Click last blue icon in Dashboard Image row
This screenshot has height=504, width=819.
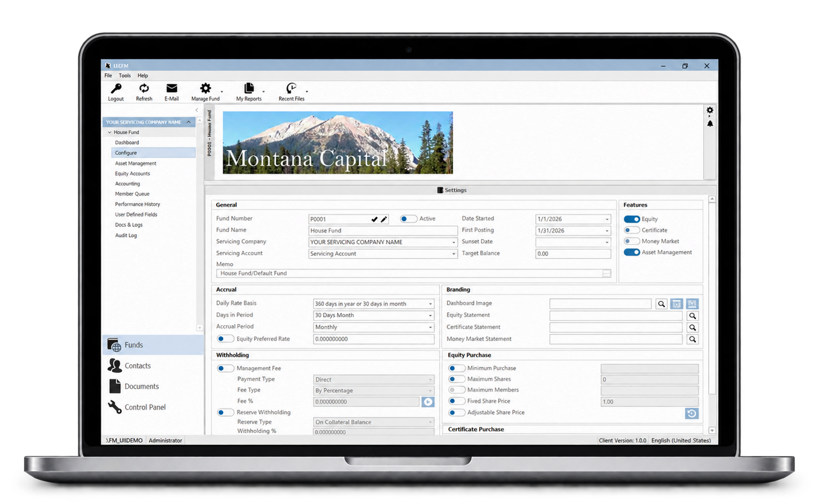pos(692,304)
